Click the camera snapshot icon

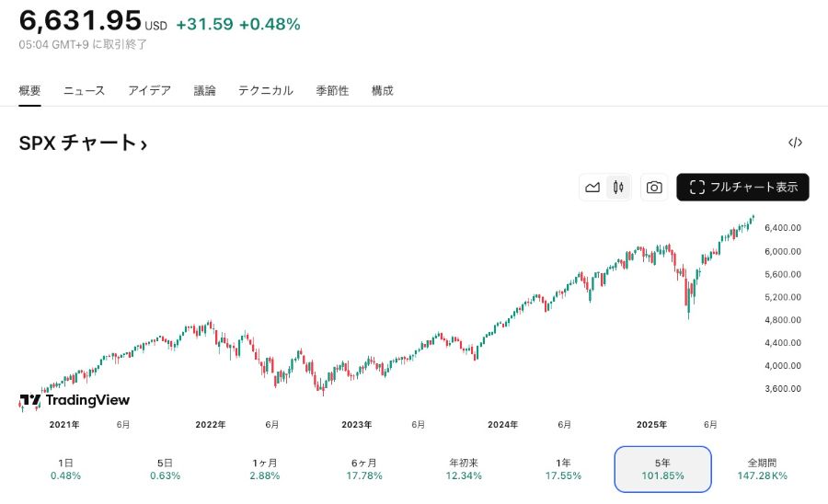pyautogui.click(x=654, y=188)
